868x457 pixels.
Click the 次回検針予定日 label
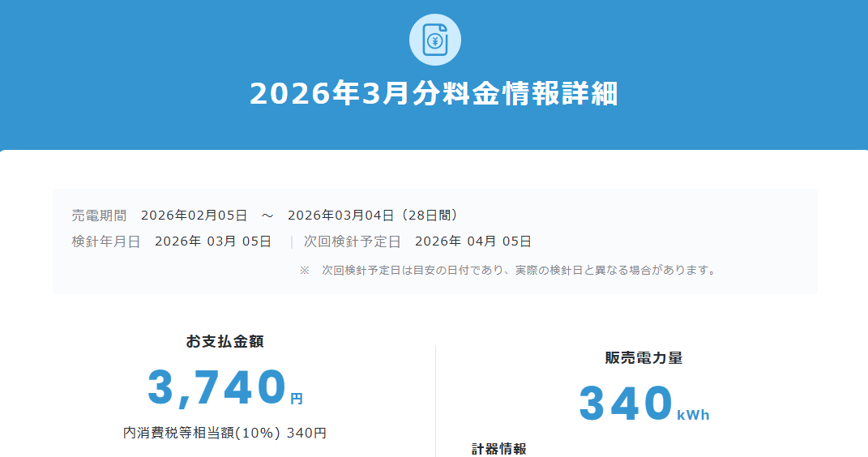coord(353,241)
